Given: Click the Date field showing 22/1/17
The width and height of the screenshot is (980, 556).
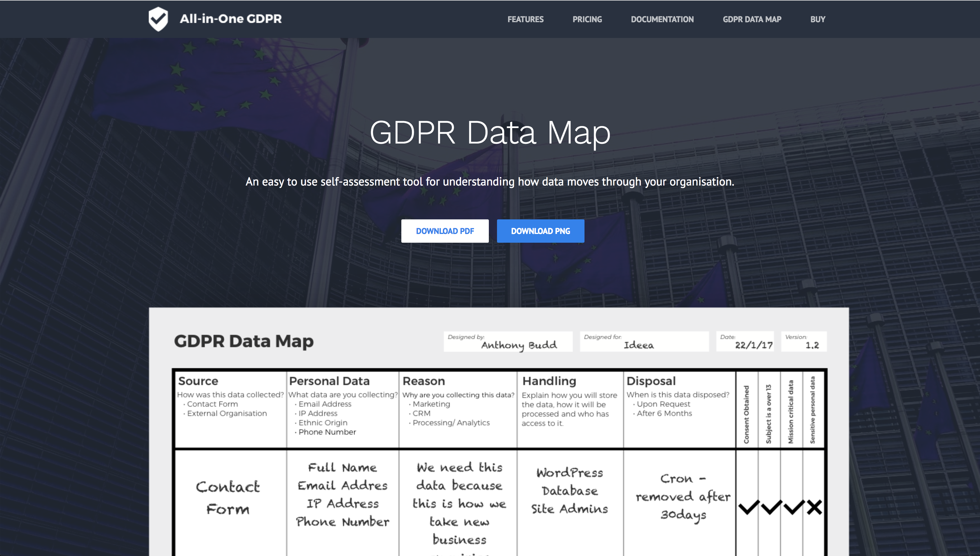Looking at the screenshot, I should (x=745, y=341).
